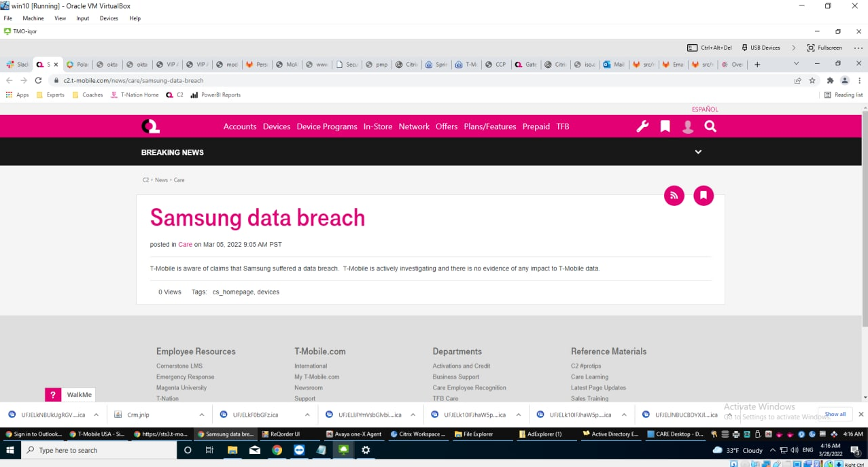Open Chrome's three-dot menu
The height and width of the screenshot is (467, 868).
[860, 80]
